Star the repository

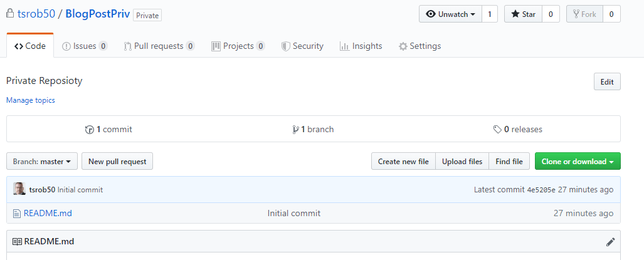(523, 14)
